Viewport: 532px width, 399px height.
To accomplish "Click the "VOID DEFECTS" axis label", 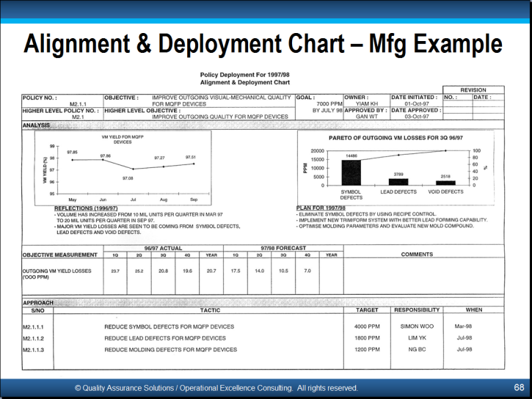I will point(445,192).
